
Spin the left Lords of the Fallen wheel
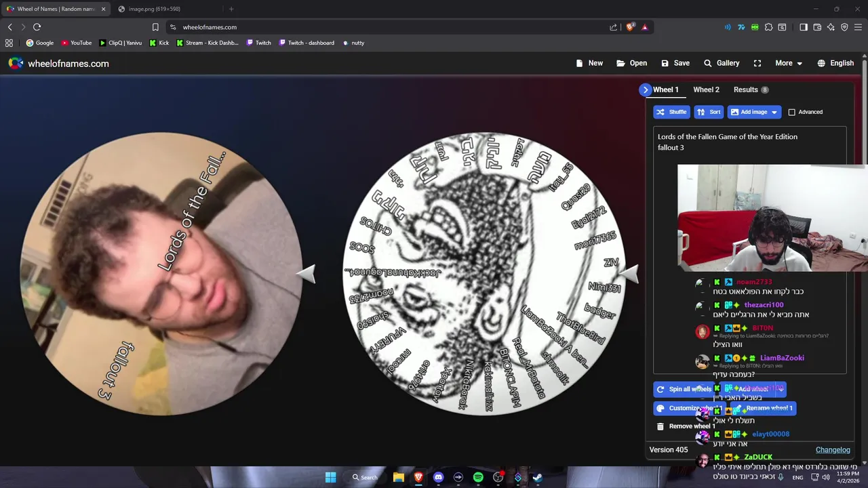161,274
